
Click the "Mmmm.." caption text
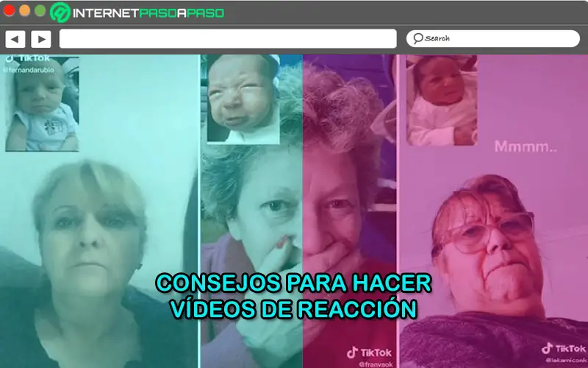[526, 146]
